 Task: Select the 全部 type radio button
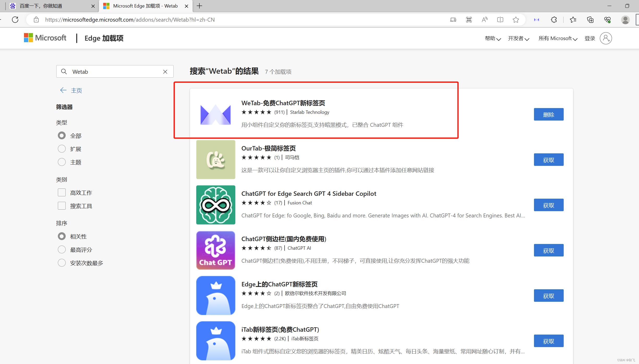[x=62, y=135]
